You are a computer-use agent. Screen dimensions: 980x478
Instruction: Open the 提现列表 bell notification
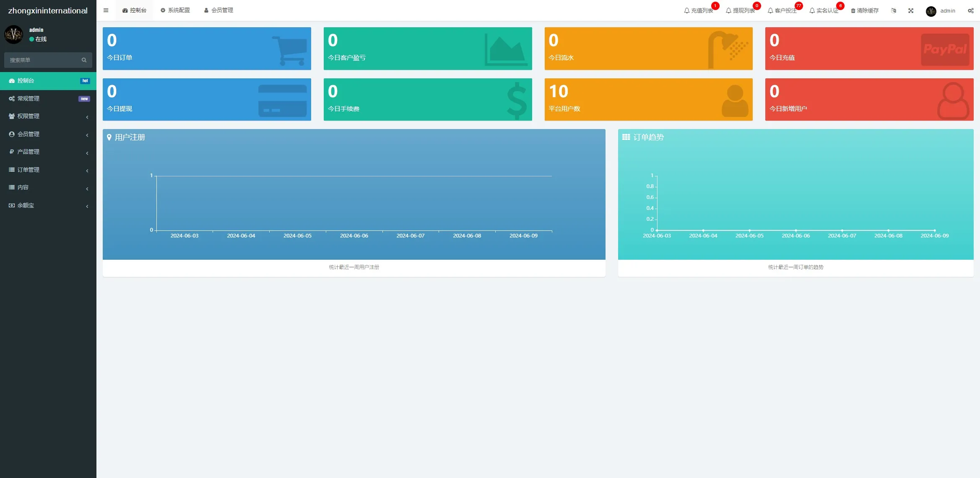pyautogui.click(x=741, y=10)
